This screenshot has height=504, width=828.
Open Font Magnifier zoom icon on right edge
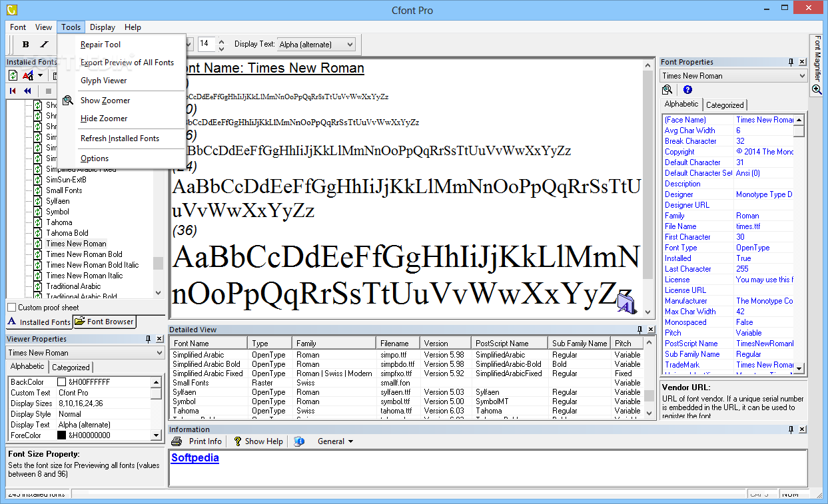point(816,89)
